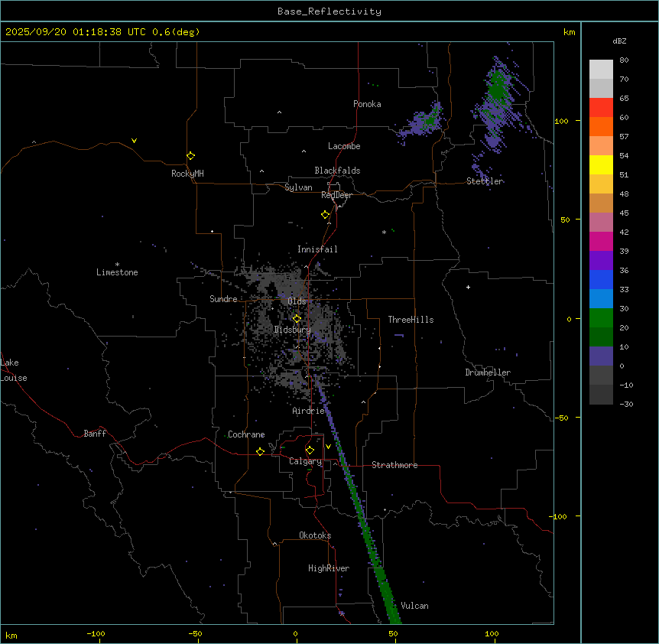This screenshot has height=644, width=659.
Task: Click the magenta swatch in the dBZ legend
Action: 601,241
